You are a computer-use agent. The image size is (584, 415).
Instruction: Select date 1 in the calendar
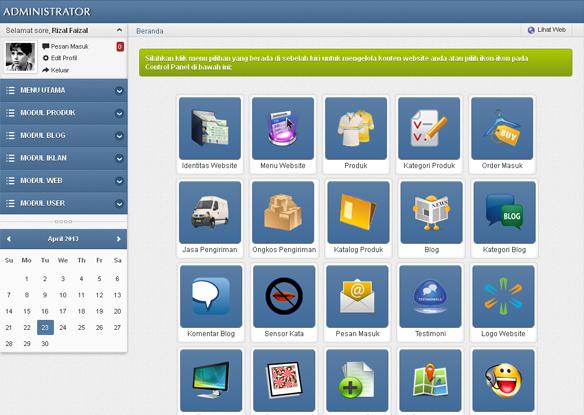coord(27,279)
